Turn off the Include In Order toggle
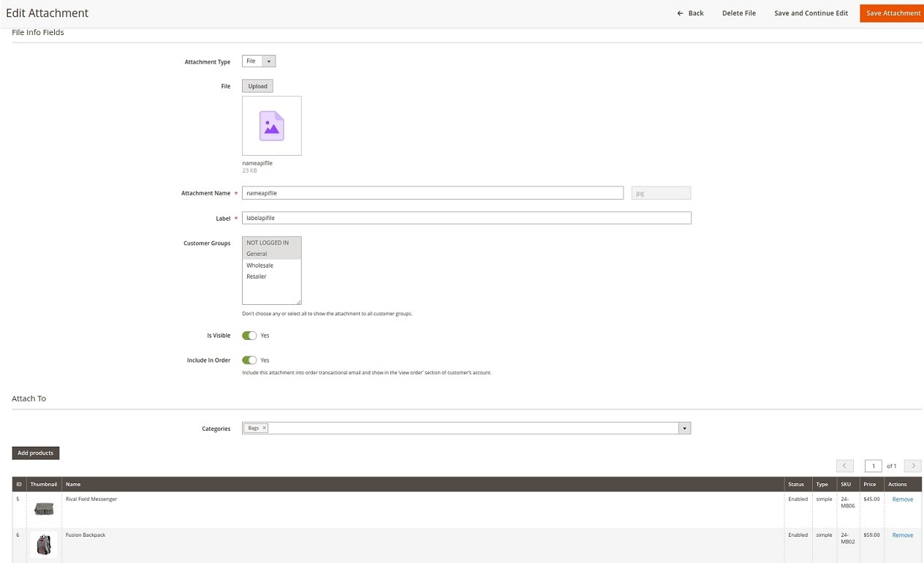Screen dimensions: 924x563 [249, 360]
